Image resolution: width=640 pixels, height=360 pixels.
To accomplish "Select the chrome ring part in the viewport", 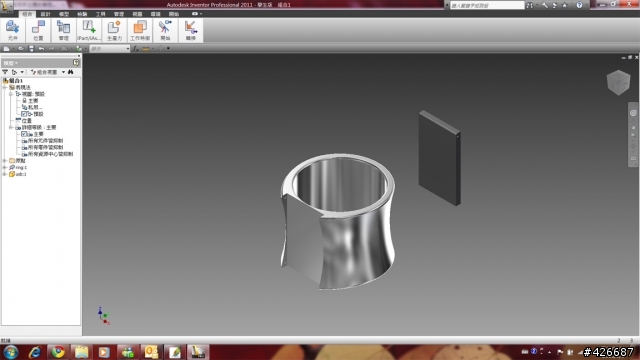I will (x=338, y=222).
